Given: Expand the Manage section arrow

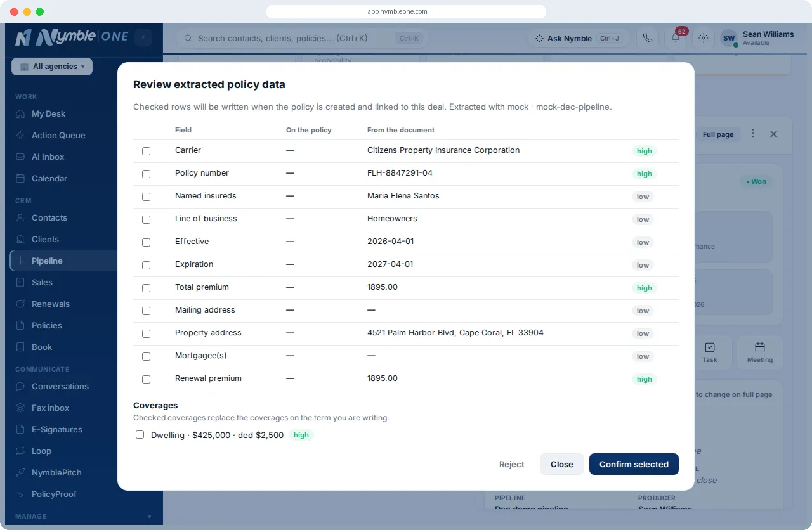Looking at the screenshot, I should click(x=150, y=517).
